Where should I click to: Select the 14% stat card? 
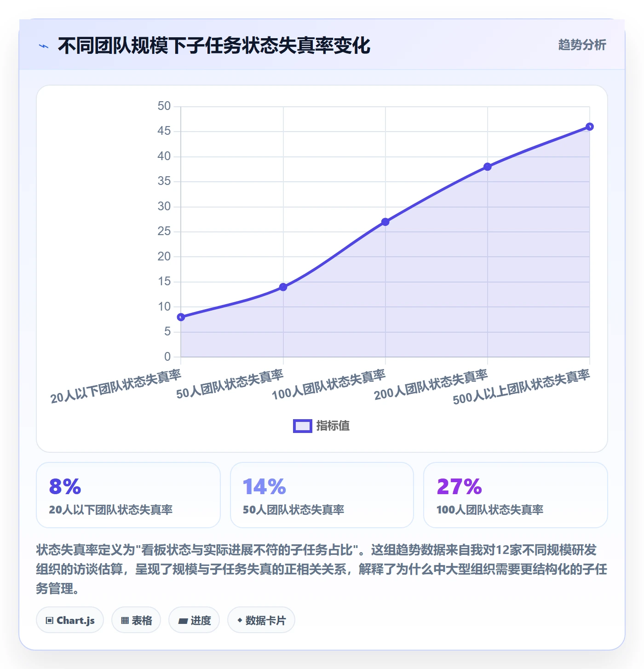coord(322,495)
